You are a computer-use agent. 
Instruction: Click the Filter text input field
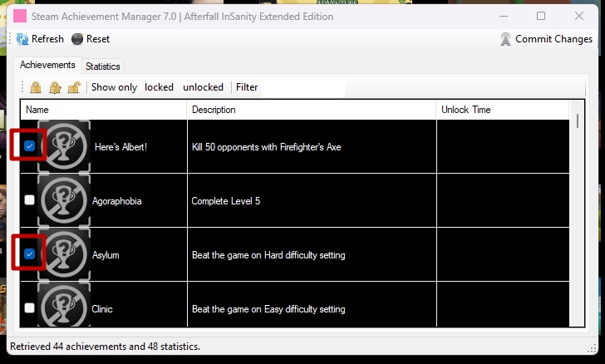pyautogui.click(x=303, y=87)
